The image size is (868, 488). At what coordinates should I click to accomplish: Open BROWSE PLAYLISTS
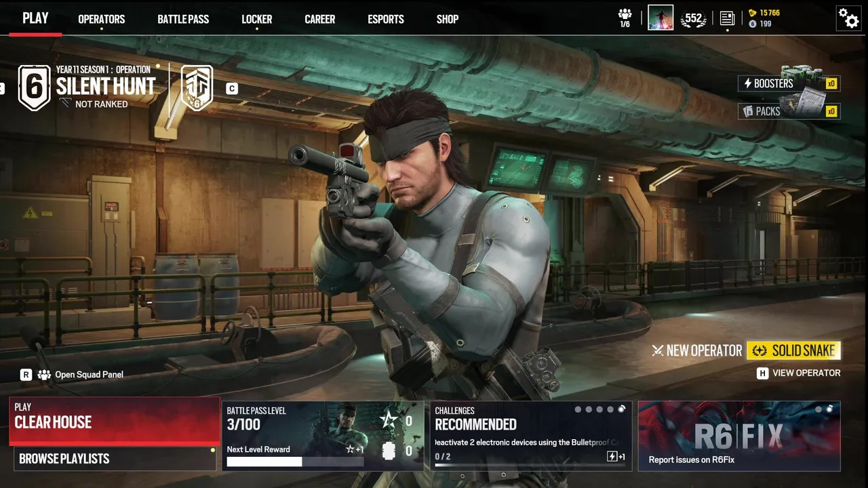[x=115, y=459]
